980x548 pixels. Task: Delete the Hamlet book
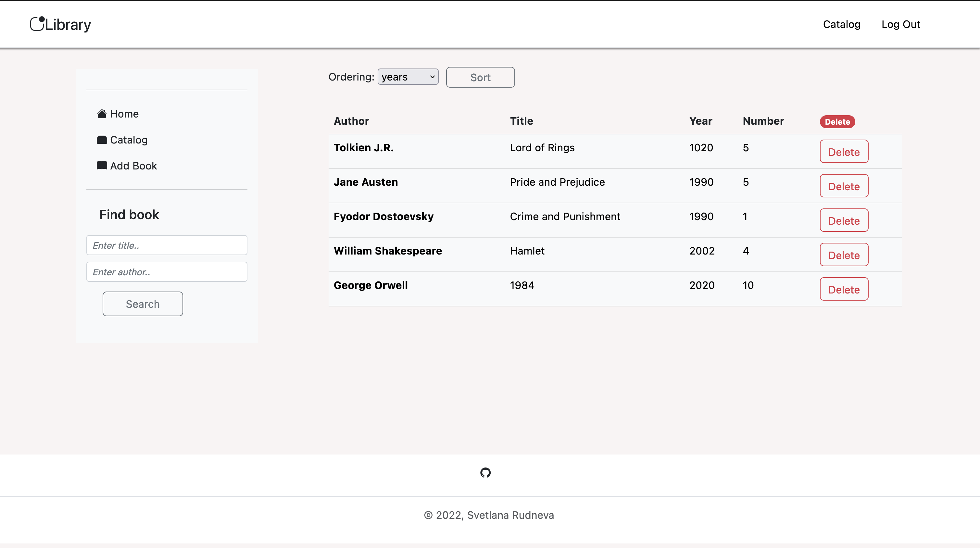[x=844, y=255]
